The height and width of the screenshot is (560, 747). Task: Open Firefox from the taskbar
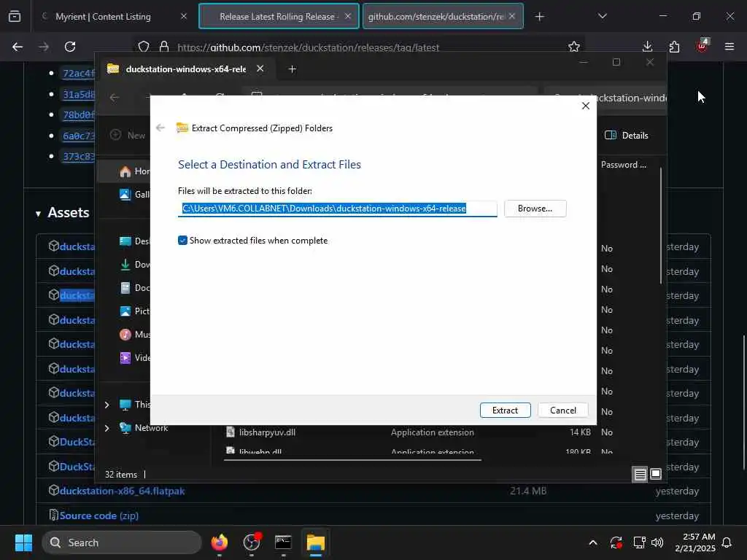(x=219, y=542)
